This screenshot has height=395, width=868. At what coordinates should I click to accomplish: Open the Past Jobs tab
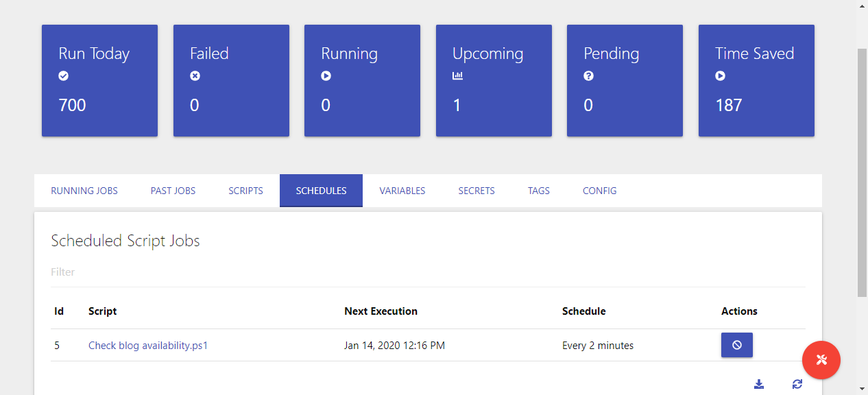pos(173,191)
